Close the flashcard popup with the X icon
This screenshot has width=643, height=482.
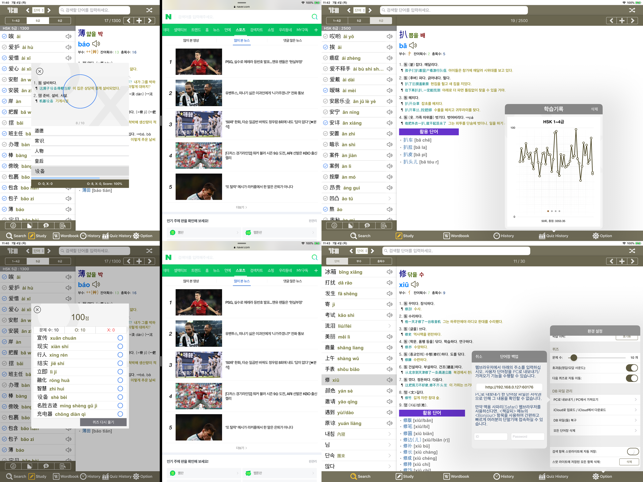click(39, 71)
